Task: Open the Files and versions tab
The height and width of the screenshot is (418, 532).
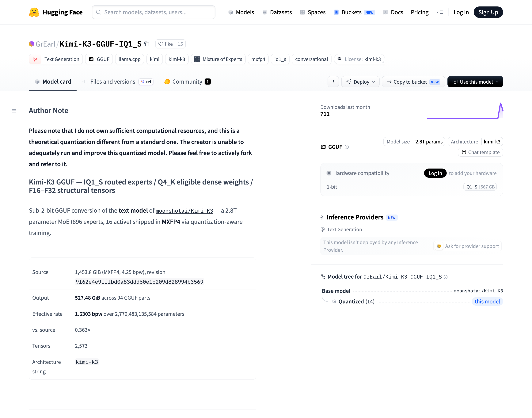Action: (118, 82)
